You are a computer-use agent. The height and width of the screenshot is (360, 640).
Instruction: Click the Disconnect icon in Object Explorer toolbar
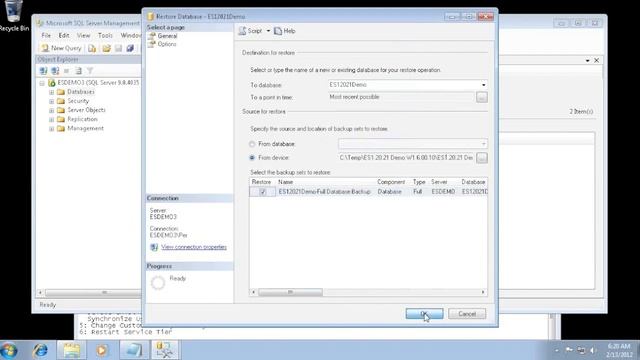point(55,71)
